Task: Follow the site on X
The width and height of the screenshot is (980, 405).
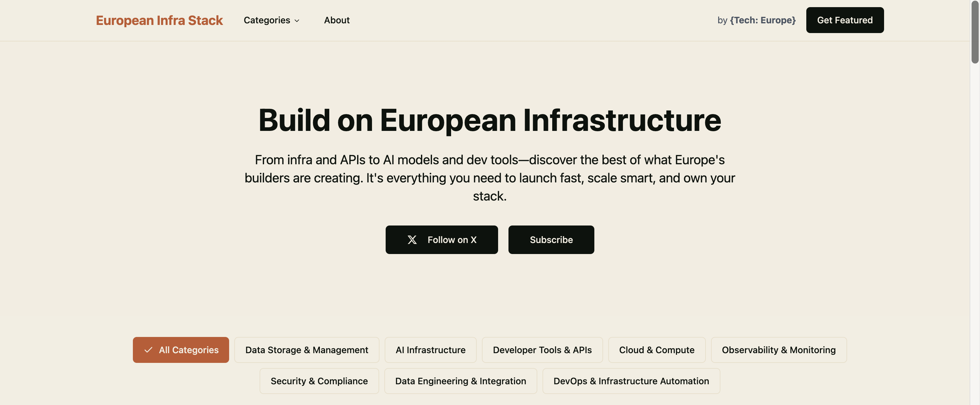Action: (x=442, y=239)
